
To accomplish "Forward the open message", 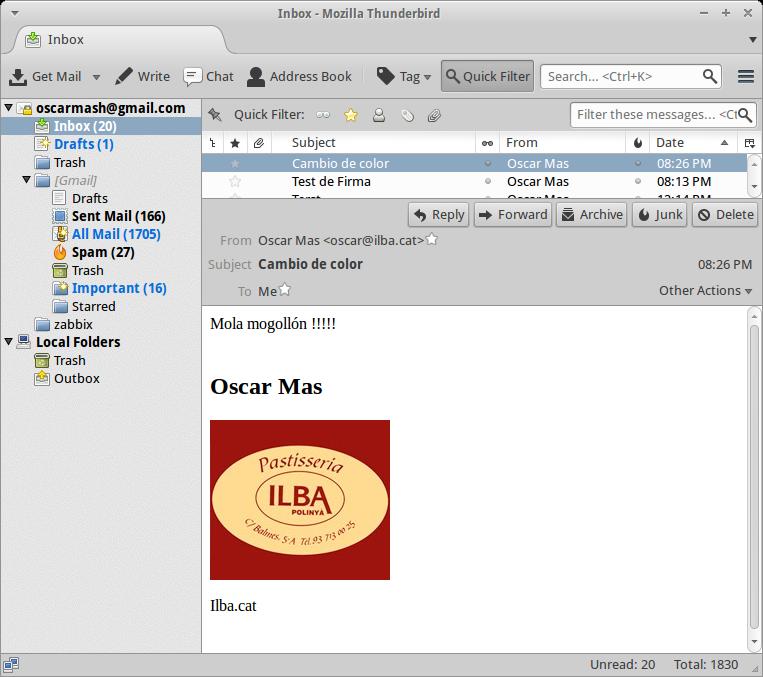I will pos(513,215).
